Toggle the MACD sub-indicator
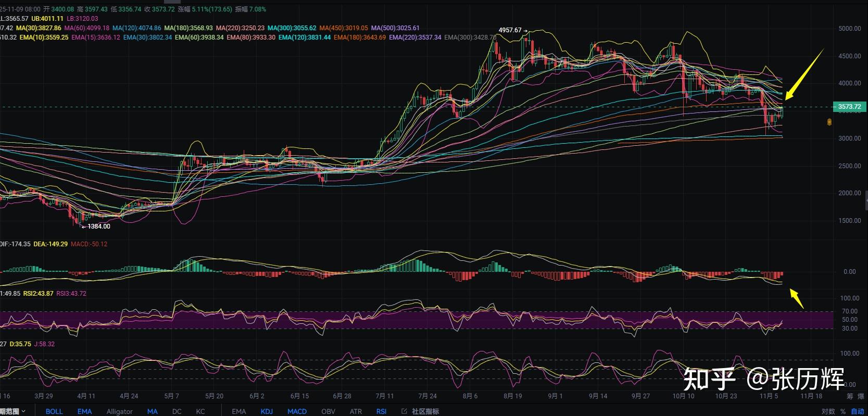 point(297,411)
